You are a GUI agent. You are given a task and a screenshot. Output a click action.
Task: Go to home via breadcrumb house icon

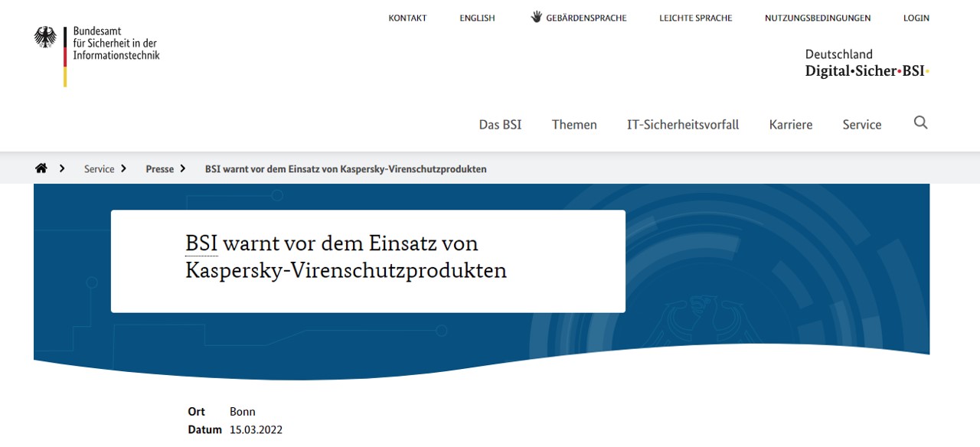point(41,168)
